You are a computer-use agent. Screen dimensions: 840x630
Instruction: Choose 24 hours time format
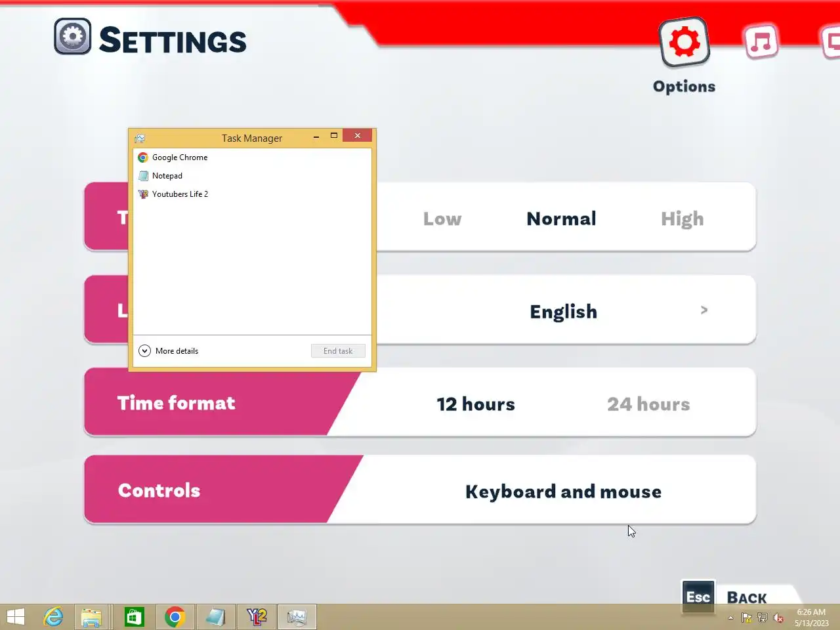[x=648, y=404]
